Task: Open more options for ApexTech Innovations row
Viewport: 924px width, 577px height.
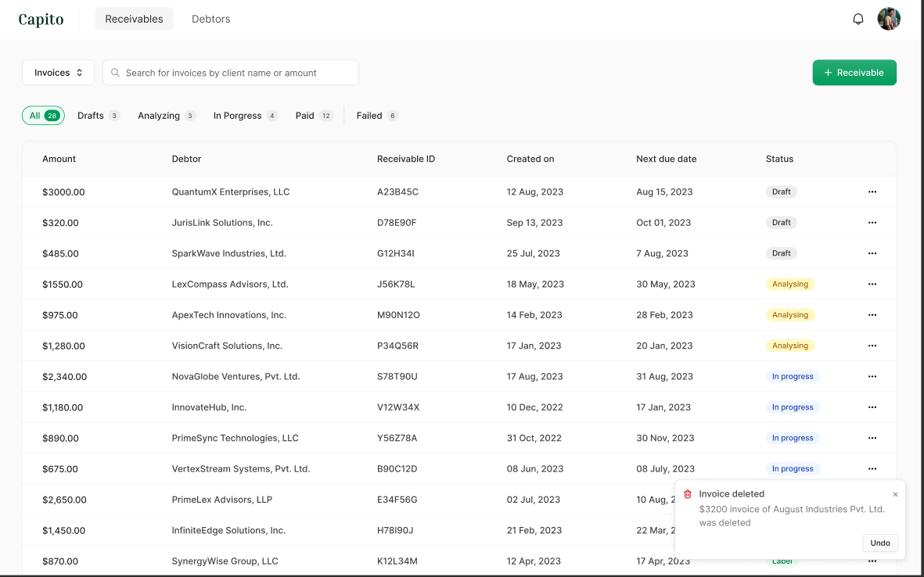Action: pos(872,315)
